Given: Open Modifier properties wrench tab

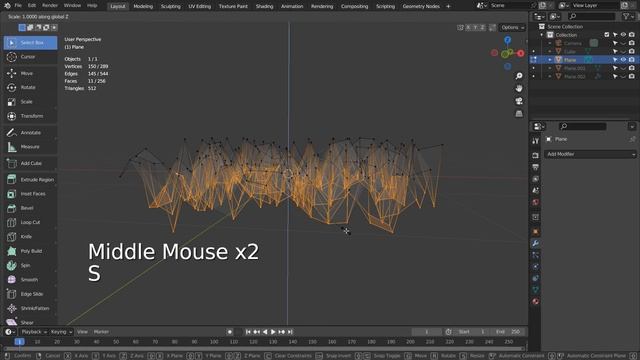Looking at the screenshot, I should [x=536, y=243].
